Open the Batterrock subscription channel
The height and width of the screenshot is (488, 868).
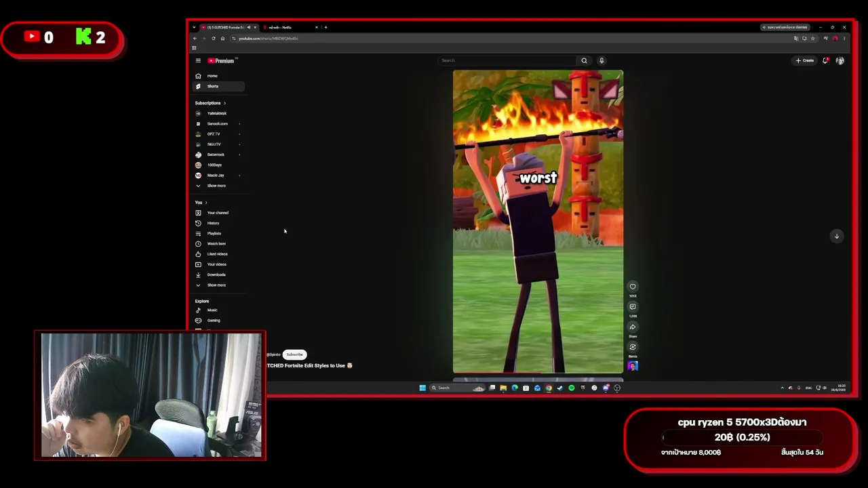click(218, 155)
